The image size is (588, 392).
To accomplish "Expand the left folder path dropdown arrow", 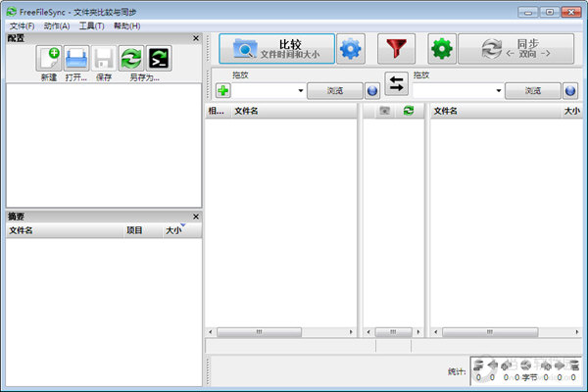I will tap(301, 91).
